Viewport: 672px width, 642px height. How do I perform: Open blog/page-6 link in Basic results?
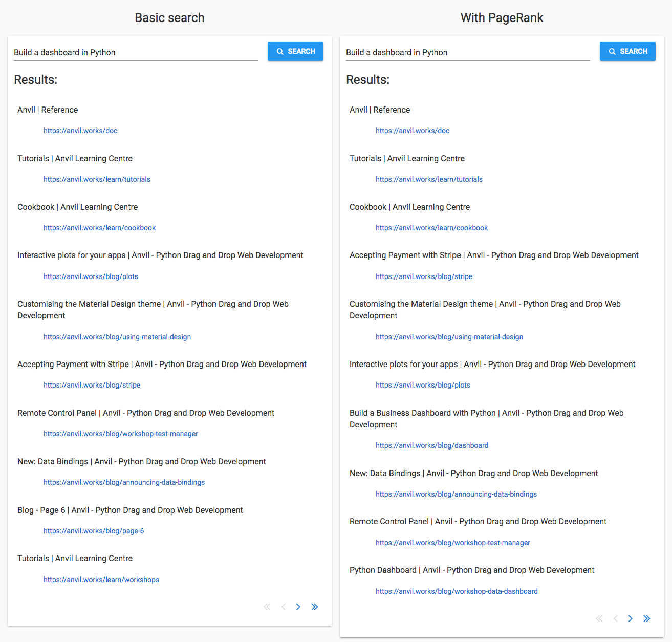click(94, 531)
